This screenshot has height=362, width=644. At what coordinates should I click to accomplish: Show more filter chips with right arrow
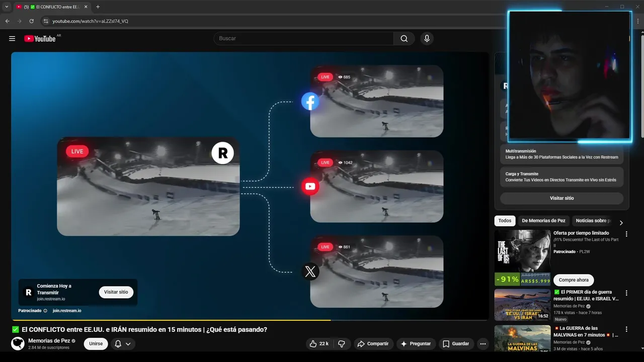click(x=621, y=222)
